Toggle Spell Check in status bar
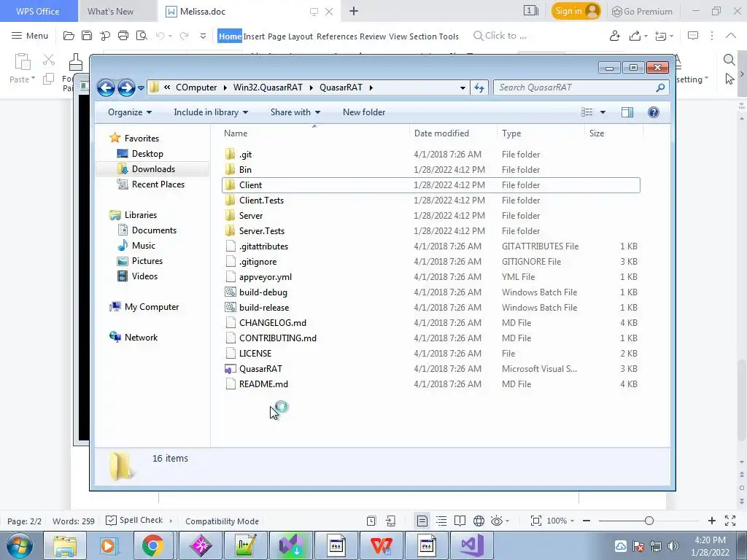 (134, 521)
